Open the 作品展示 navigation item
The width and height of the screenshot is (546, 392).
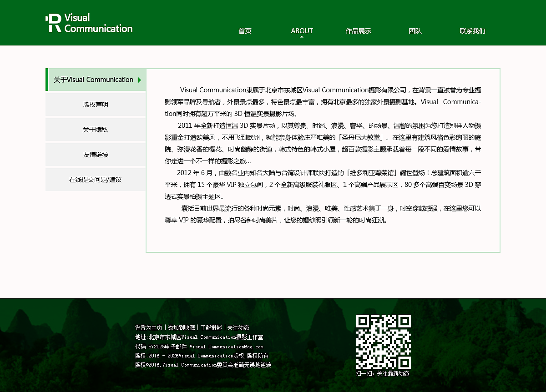tap(359, 31)
